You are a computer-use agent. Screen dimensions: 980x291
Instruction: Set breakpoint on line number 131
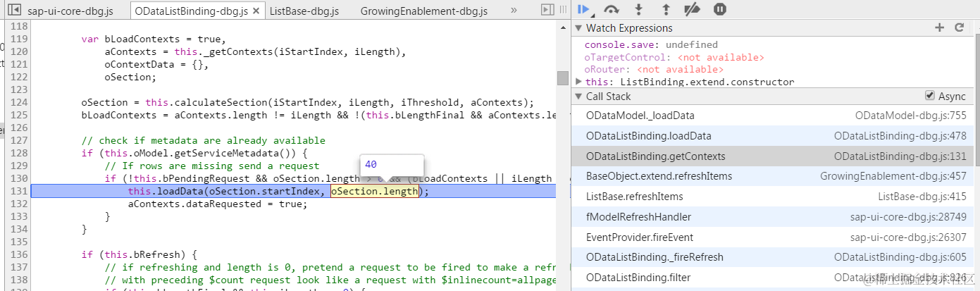(19, 191)
